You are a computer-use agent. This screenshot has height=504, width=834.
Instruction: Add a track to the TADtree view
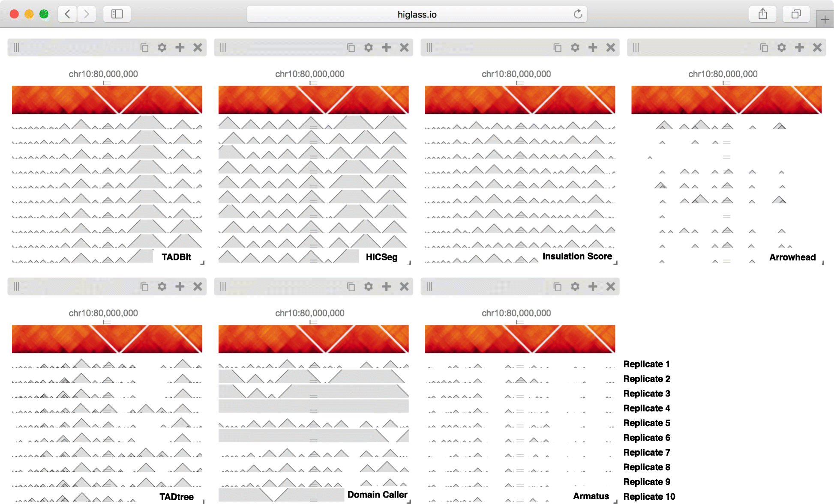180,286
